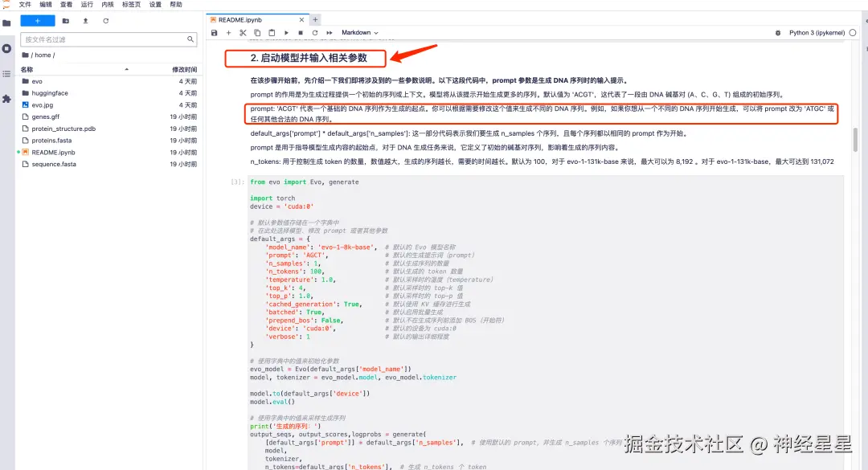Focus the filename filter input field
This screenshot has width=868, height=470.
(108, 39)
